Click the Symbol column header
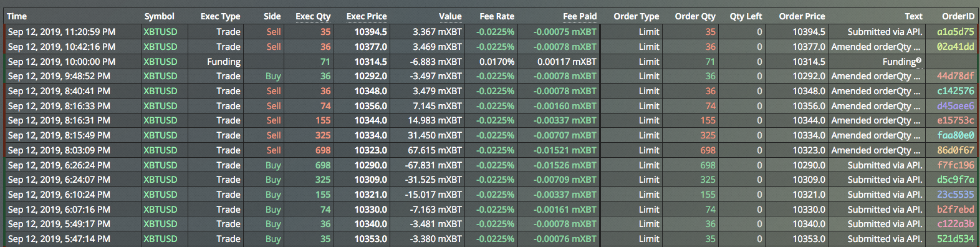The height and width of the screenshot is (247, 980). 159,16
